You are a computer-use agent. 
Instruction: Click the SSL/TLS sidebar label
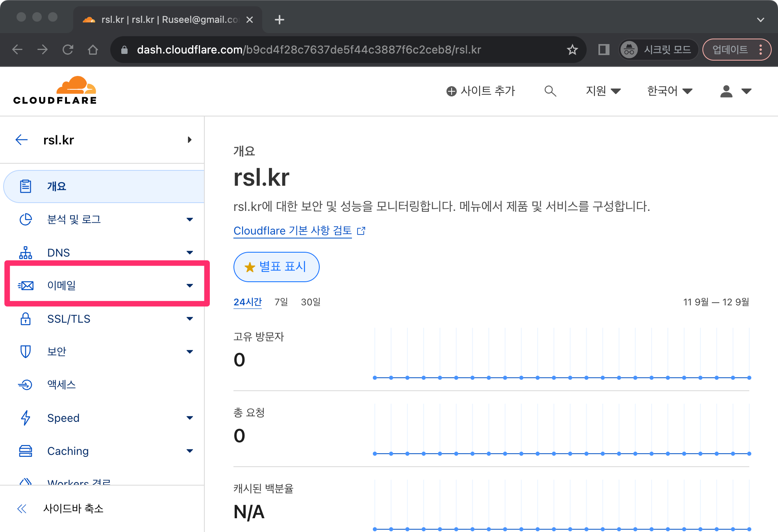click(69, 319)
